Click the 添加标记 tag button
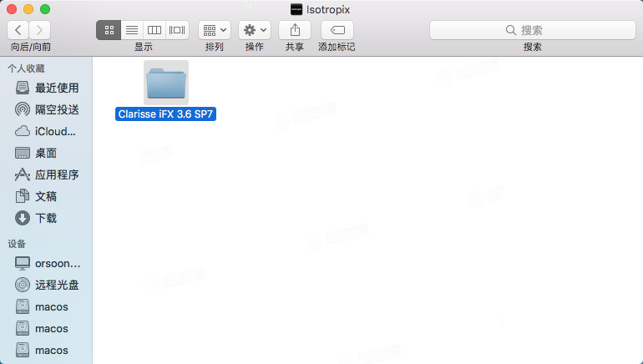The width and height of the screenshot is (643, 364). (337, 30)
